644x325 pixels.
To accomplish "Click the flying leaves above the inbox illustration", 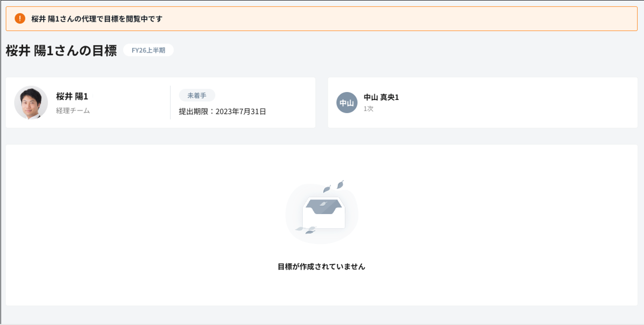I will pos(334,186).
